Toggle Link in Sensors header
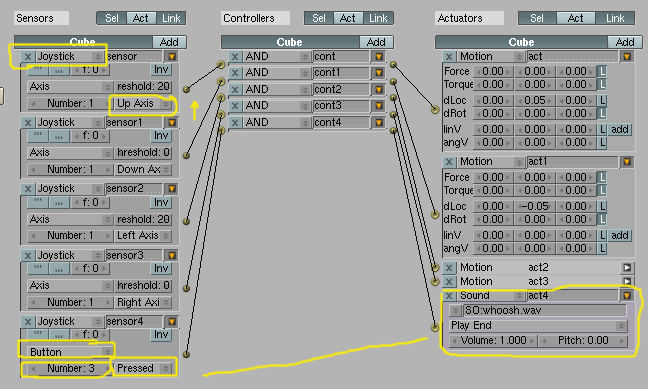The width and height of the screenshot is (648, 389). coord(171,18)
